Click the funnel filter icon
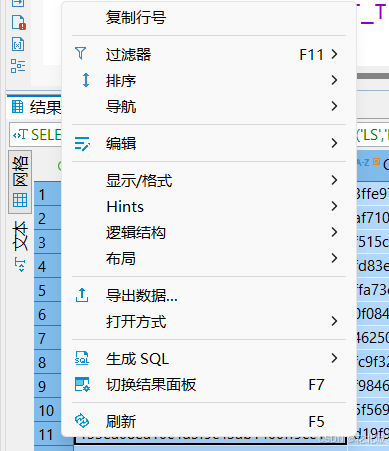 [81, 53]
